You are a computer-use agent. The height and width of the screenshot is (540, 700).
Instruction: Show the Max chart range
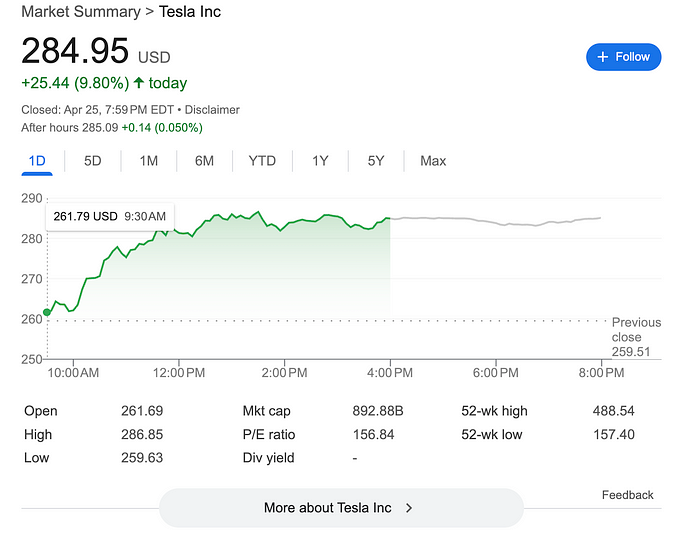(x=433, y=161)
